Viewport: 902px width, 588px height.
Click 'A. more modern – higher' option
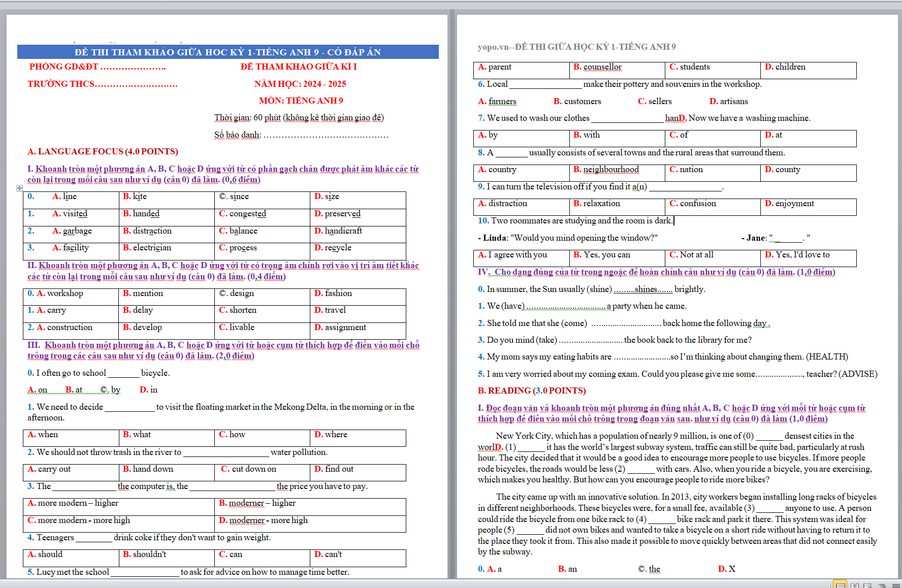(x=119, y=507)
